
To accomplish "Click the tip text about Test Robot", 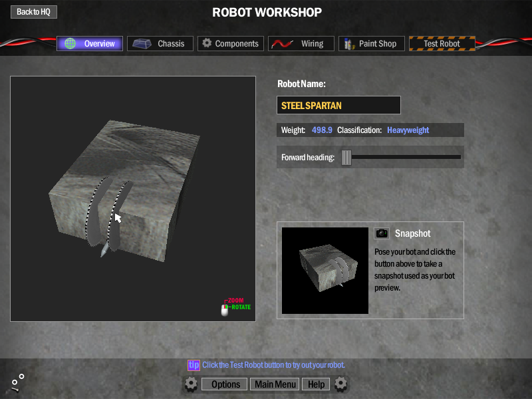I will pyautogui.click(x=273, y=365).
